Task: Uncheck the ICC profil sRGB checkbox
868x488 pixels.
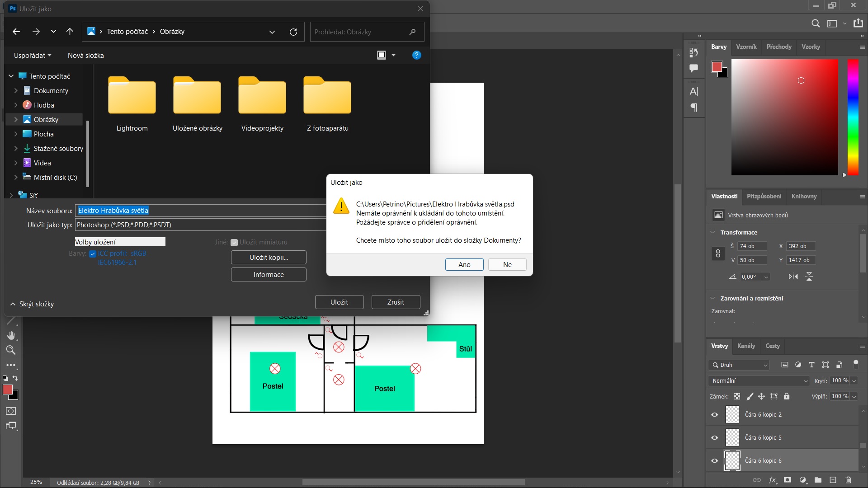Action: [93, 254]
